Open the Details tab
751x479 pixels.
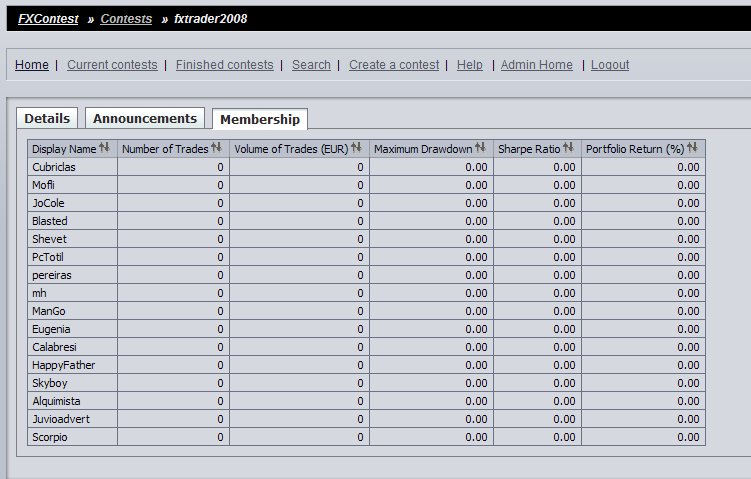point(47,118)
